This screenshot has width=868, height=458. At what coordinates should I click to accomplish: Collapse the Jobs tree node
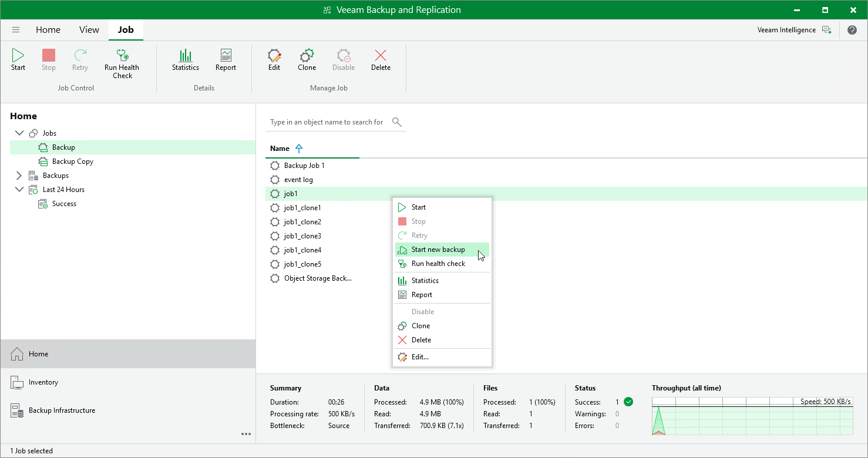[x=19, y=133]
